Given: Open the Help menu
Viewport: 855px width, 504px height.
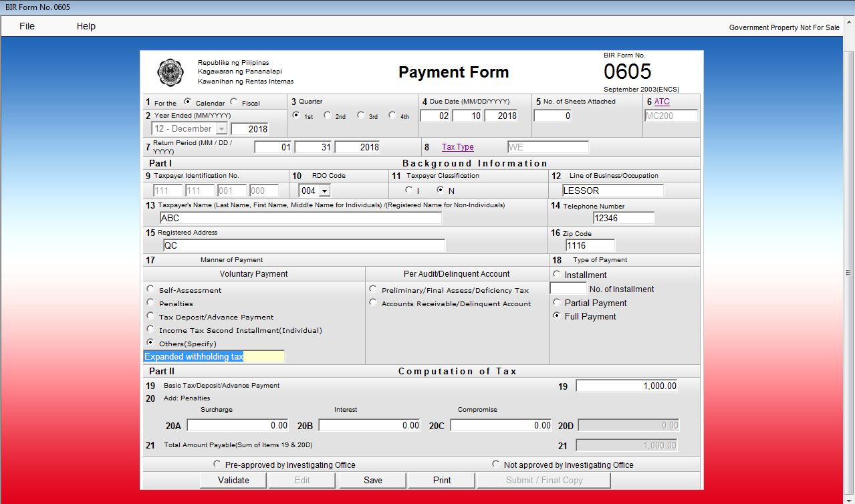Looking at the screenshot, I should coord(86,26).
